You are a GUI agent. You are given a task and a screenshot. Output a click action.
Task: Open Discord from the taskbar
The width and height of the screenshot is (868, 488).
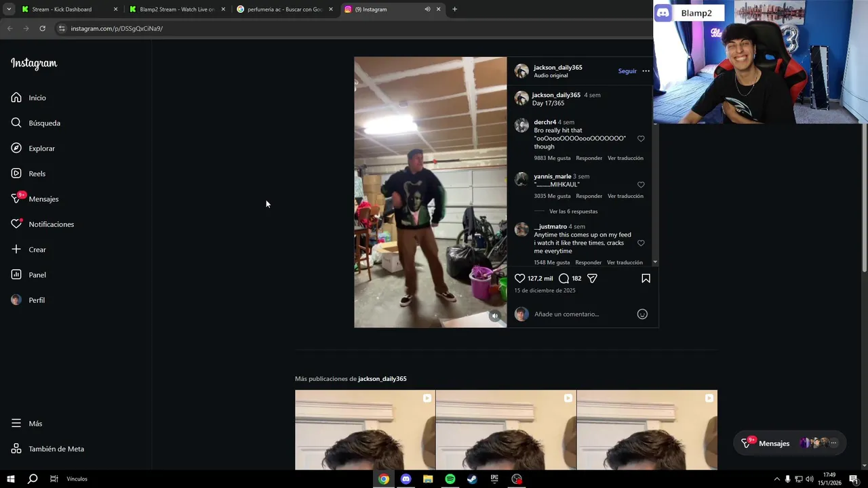406,479
